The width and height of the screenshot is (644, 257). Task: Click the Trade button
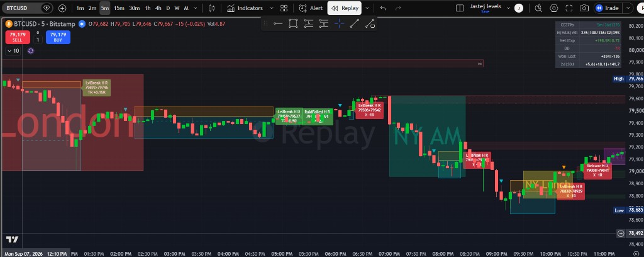[x=608, y=8]
